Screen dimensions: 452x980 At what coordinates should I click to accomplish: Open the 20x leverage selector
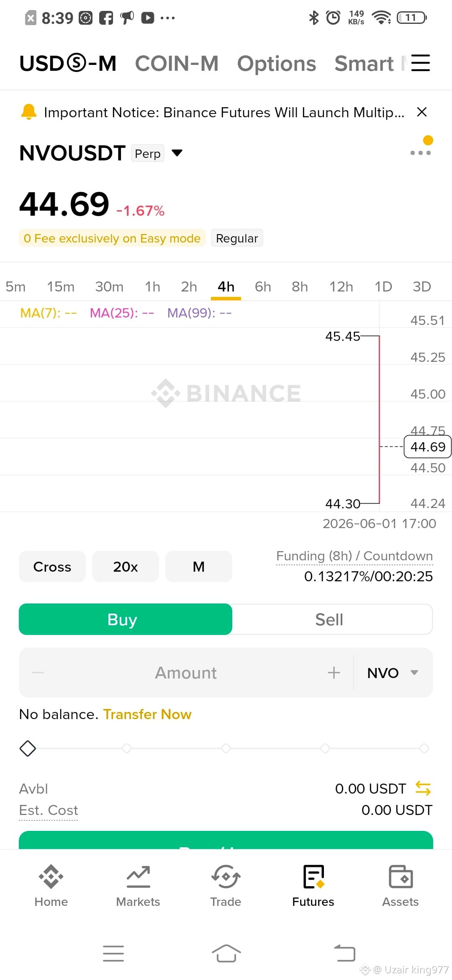coord(126,567)
